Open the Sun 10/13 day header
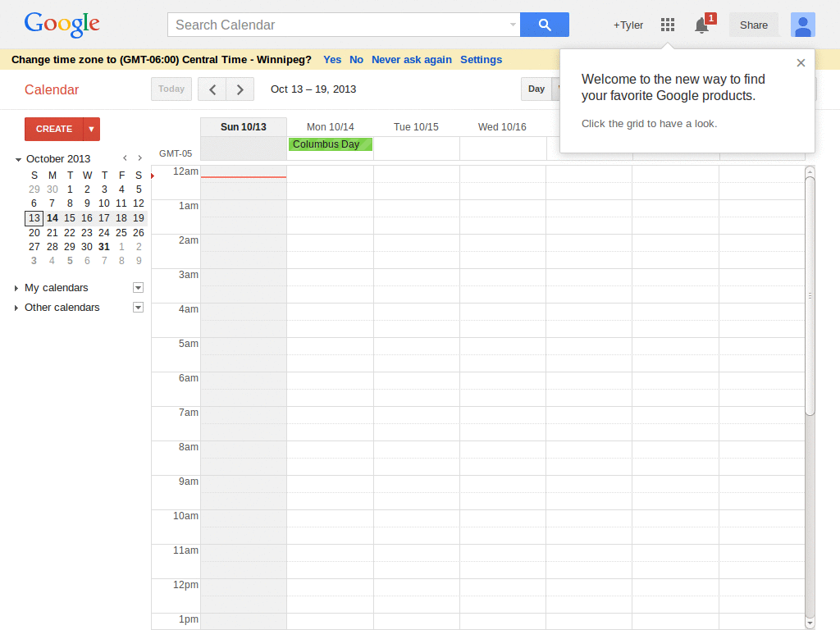This screenshot has width=840, height=630. [x=243, y=127]
